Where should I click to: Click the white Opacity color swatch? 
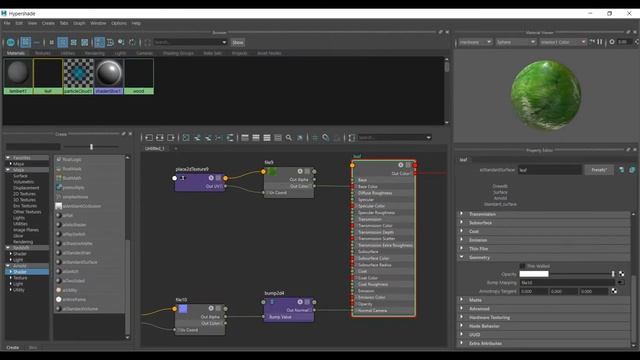(x=533, y=274)
